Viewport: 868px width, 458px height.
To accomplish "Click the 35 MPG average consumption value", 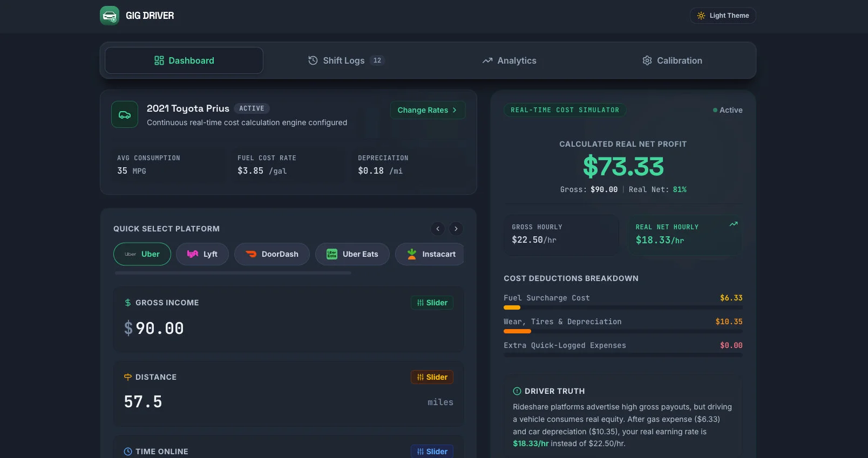I will [x=132, y=171].
